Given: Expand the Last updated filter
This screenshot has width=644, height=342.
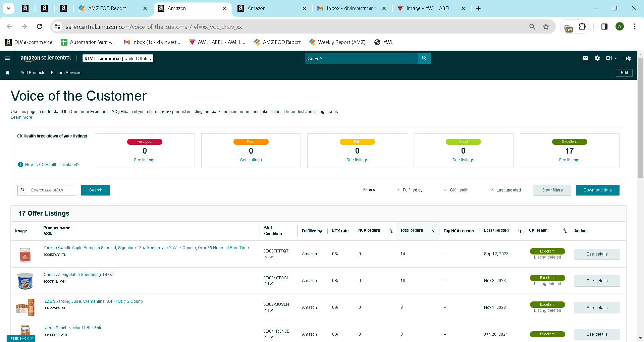Looking at the screenshot, I should [505, 190].
